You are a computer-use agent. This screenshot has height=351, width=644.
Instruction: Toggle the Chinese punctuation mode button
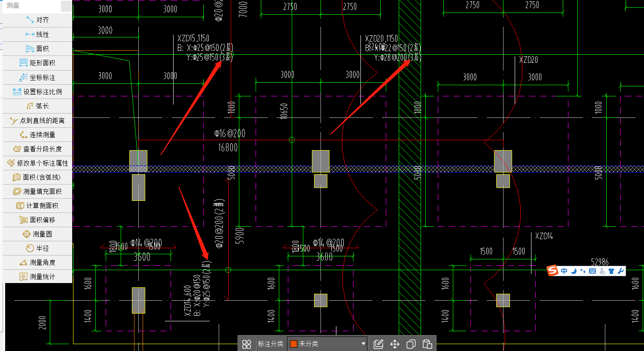coord(583,271)
